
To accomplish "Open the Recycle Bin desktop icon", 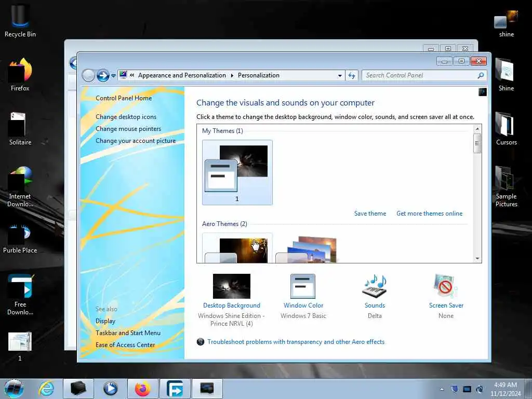I will 20,20.
